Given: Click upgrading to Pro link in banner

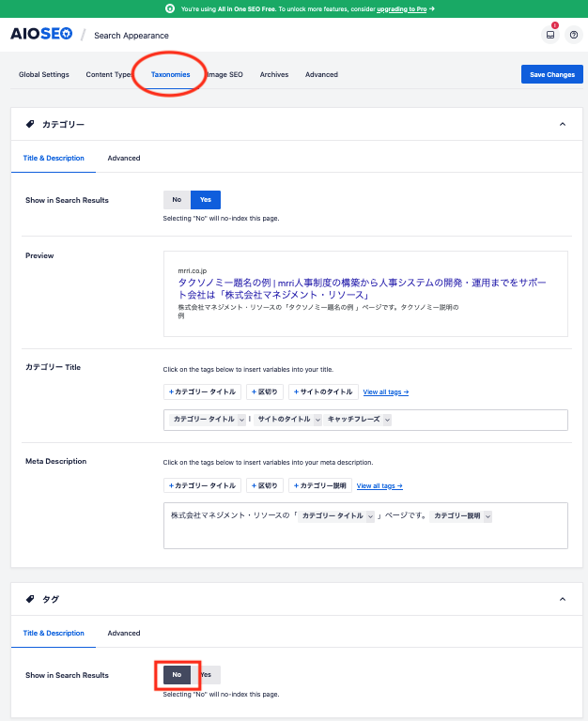Looking at the screenshot, I should 404,8.
